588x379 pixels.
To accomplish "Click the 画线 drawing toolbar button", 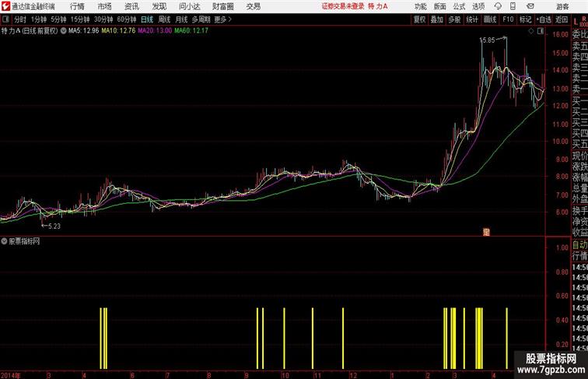I will pyautogui.click(x=490, y=19).
